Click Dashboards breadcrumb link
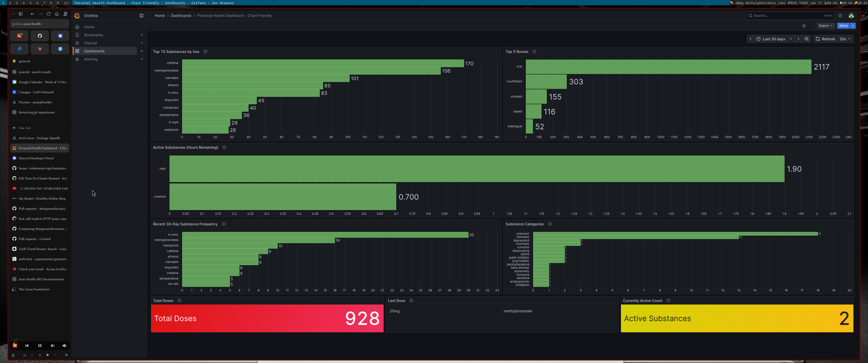 pyautogui.click(x=181, y=15)
